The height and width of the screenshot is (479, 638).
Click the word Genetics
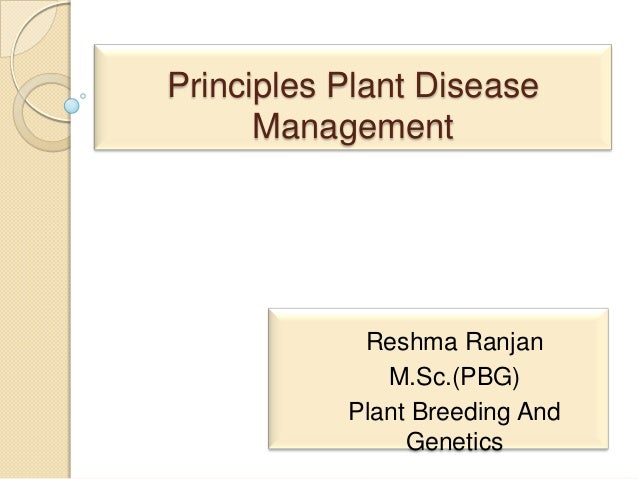454,441
